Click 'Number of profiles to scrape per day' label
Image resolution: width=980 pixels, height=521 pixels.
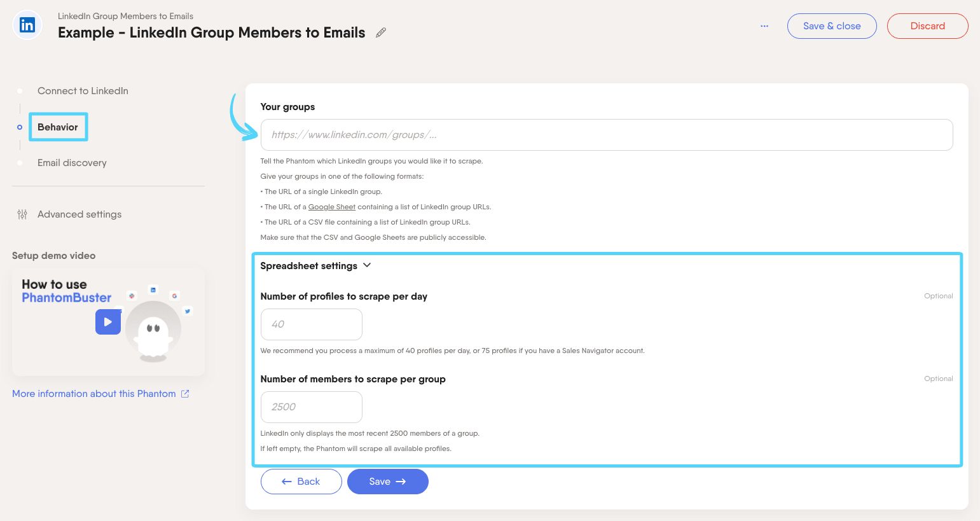click(x=344, y=296)
